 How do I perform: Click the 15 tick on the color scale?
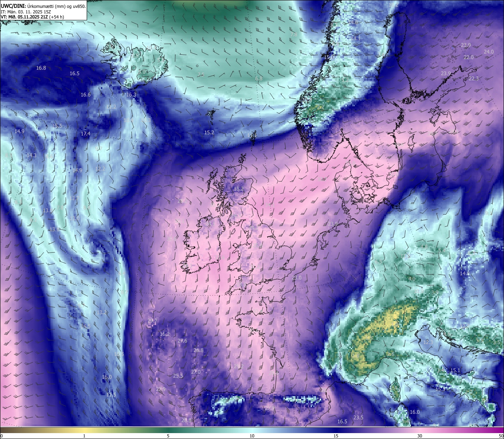pos(336,436)
